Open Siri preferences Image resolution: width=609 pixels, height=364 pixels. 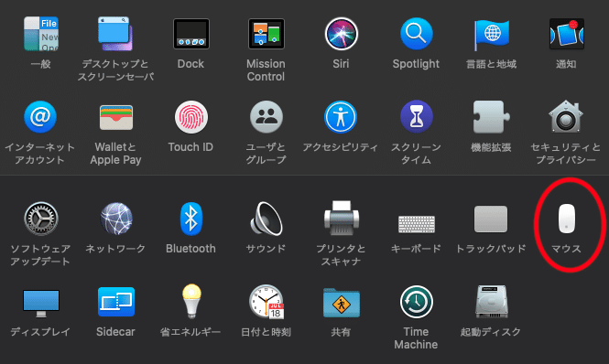coord(341,34)
